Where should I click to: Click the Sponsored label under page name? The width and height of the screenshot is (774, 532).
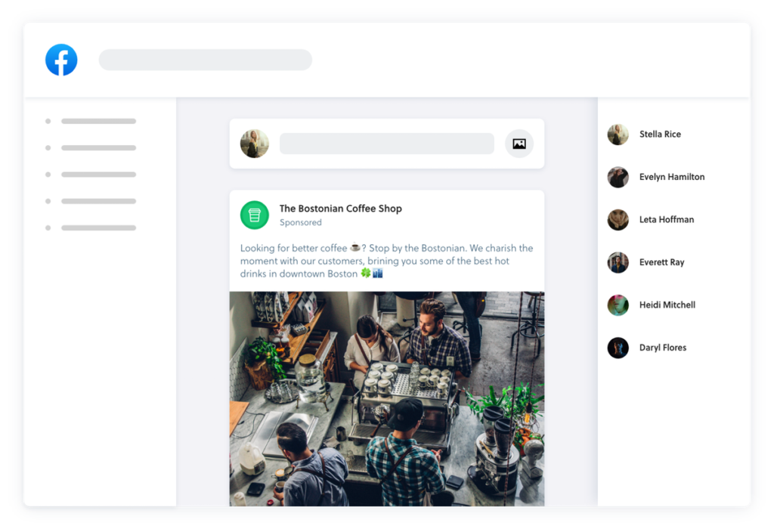(x=300, y=223)
